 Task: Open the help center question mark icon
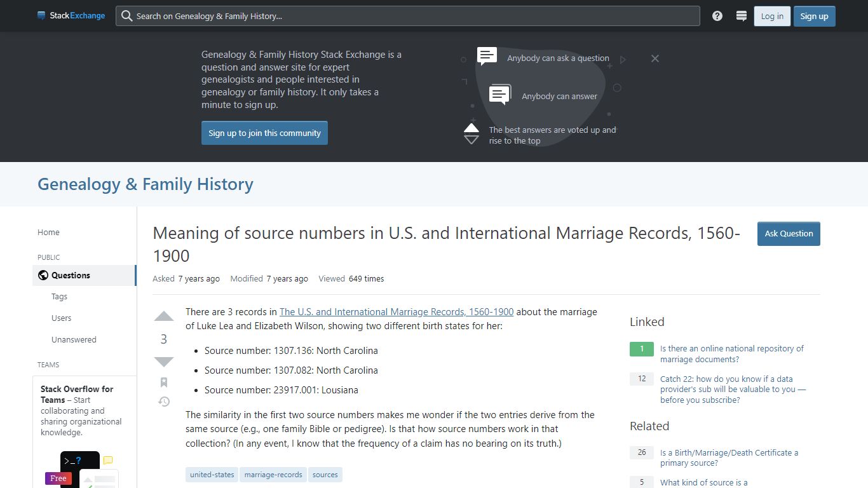tap(717, 16)
